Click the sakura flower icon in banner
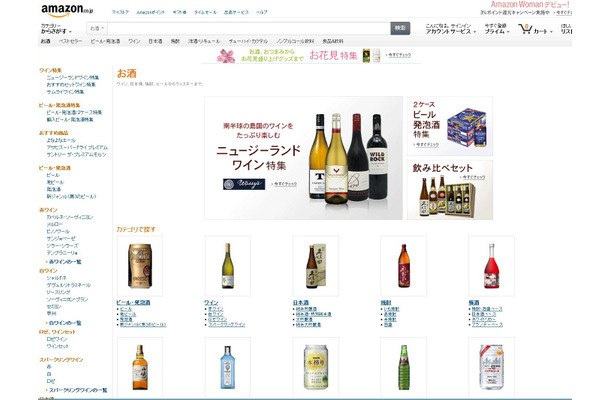 (226, 56)
